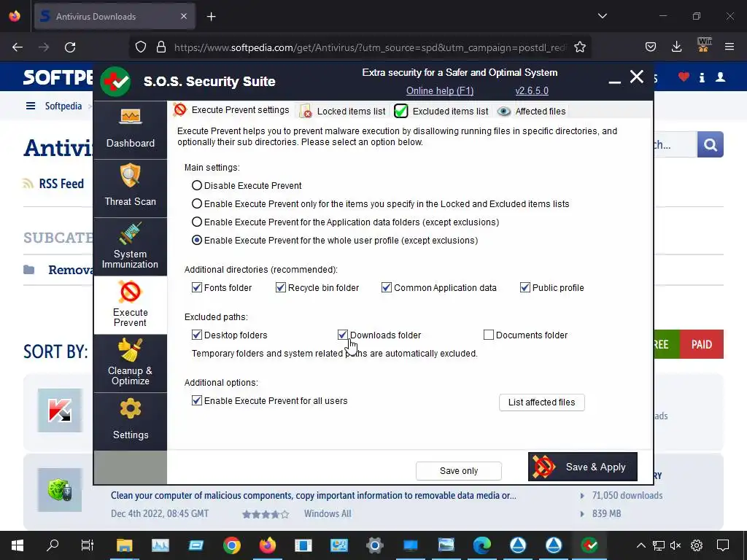
Task: Click the muted volume tray icon
Action: click(x=676, y=545)
